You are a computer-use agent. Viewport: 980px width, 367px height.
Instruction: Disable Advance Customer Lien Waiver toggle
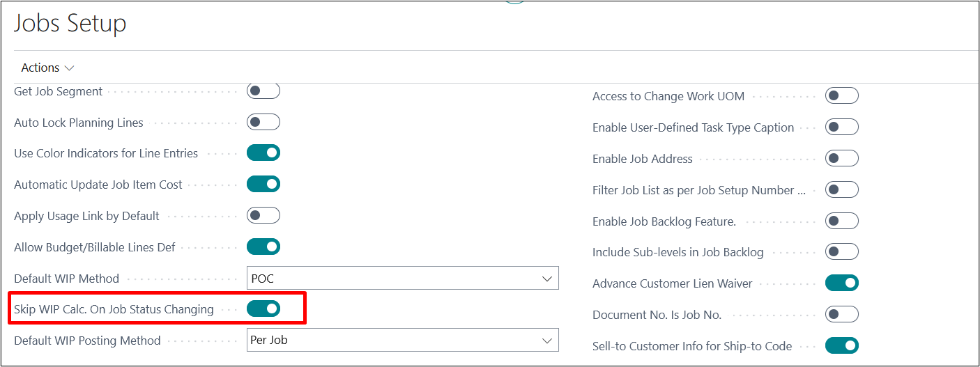coord(841,283)
